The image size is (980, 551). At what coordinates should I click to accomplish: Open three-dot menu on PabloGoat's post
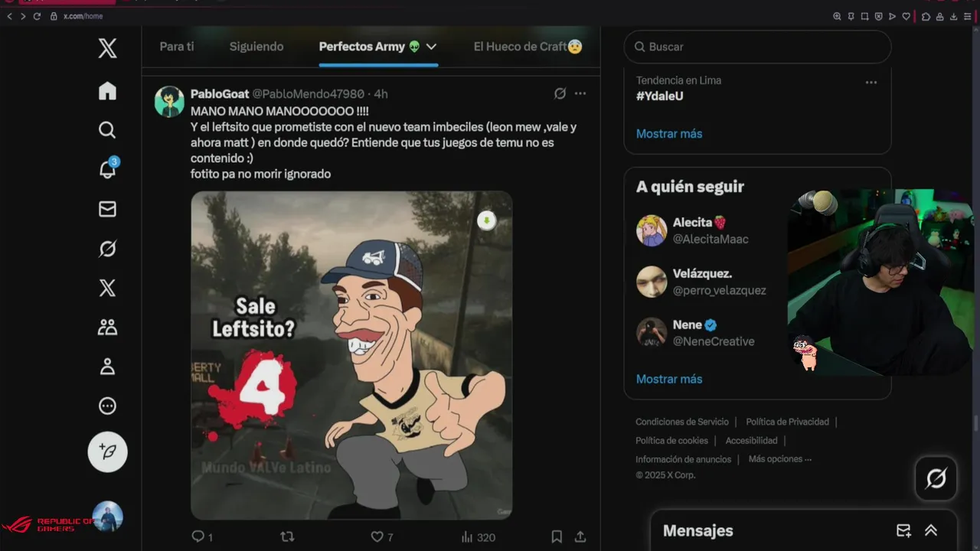coord(580,93)
